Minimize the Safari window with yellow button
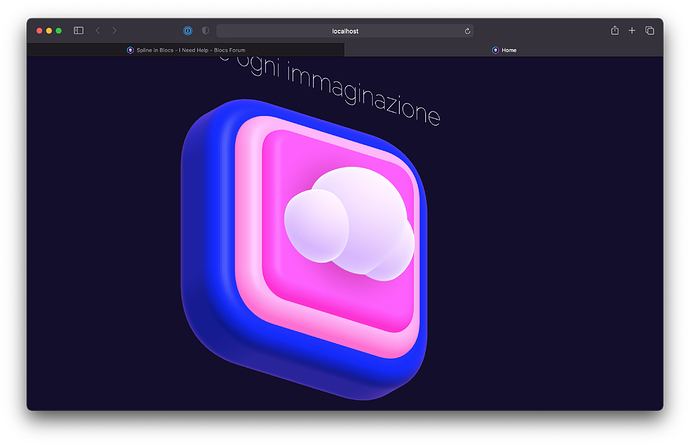690x446 pixels. pyautogui.click(x=49, y=31)
